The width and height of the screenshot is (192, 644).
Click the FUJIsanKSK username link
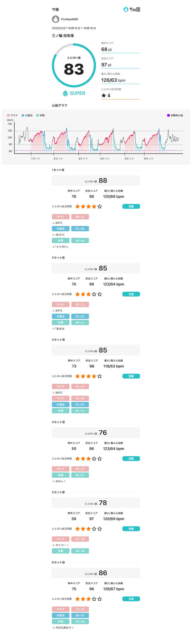point(69,19)
